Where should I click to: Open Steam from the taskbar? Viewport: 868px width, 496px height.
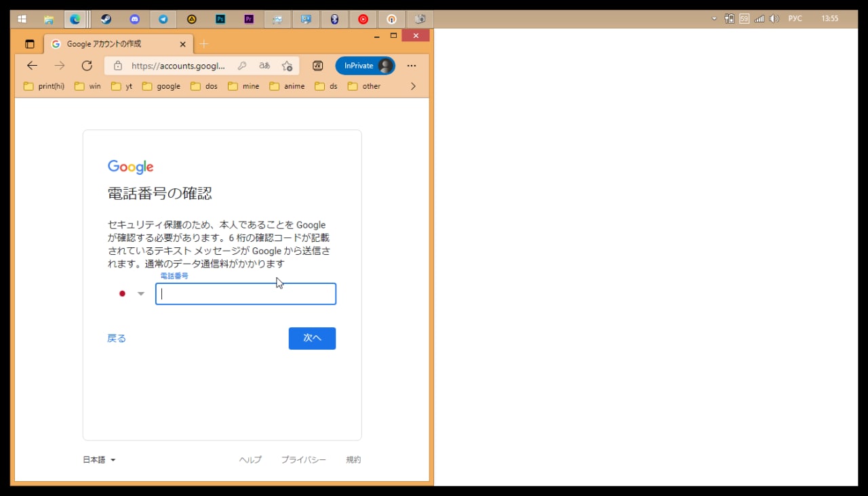[x=106, y=19]
